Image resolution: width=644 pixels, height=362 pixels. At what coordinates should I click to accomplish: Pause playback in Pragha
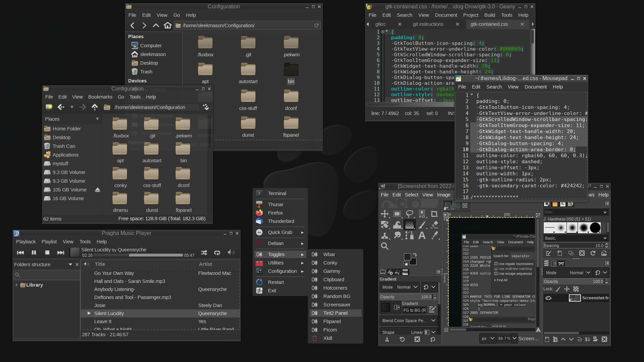click(x=34, y=252)
